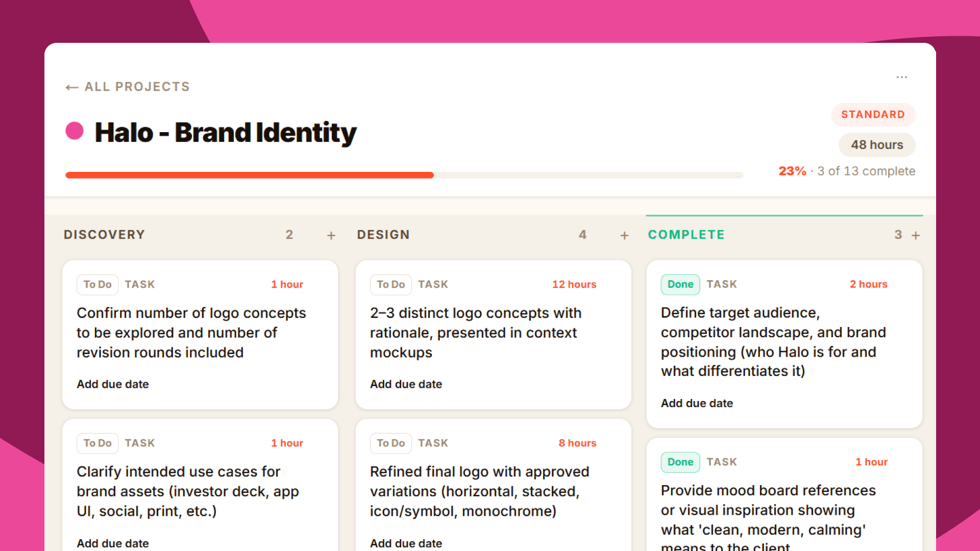This screenshot has width=980, height=551.
Task: Add a task with Complete plus icon
Action: (x=916, y=235)
